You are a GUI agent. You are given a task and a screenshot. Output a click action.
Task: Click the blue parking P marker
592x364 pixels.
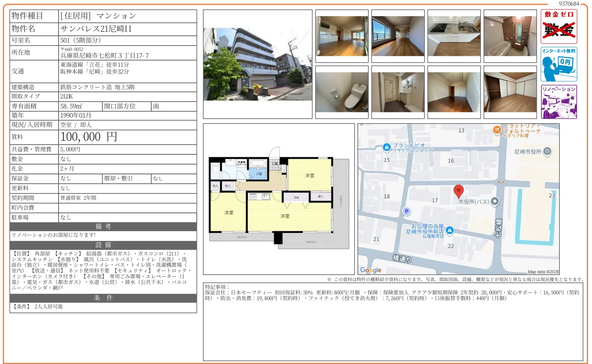click(x=406, y=211)
